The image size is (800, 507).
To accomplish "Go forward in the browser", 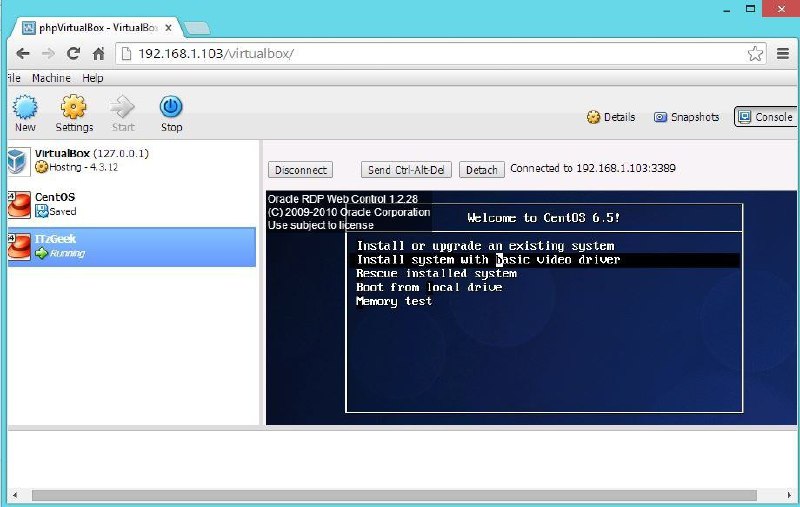I will [48, 54].
